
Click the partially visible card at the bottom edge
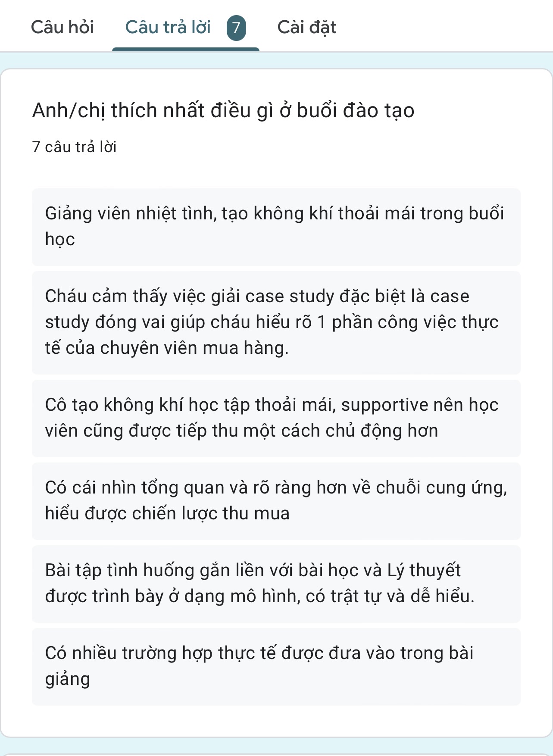click(x=276, y=754)
